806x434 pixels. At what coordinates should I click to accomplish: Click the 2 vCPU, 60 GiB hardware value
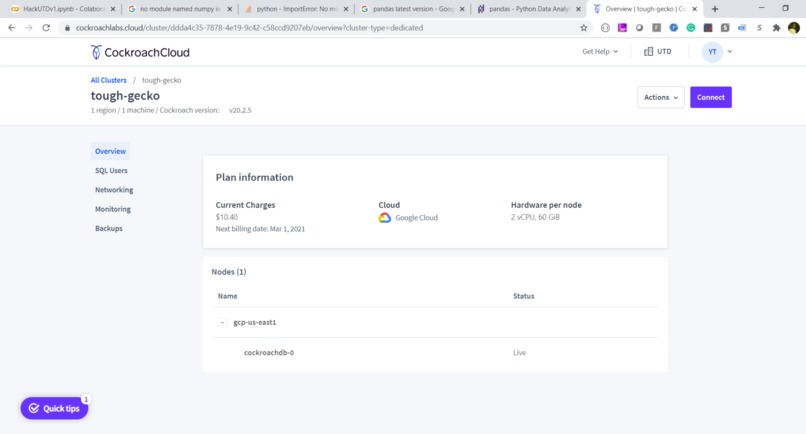[x=535, y=217]
